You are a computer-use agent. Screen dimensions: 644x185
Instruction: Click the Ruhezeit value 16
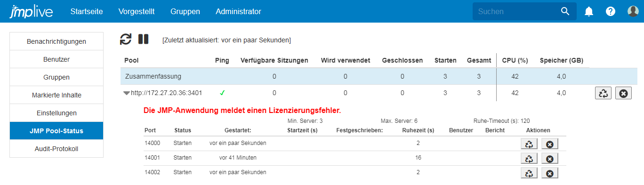click(x=418, y=158)
